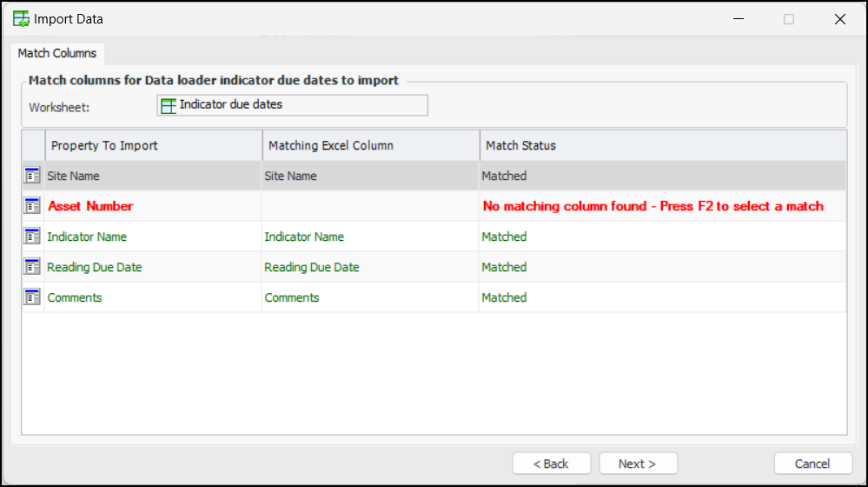Open the Match Columns tab
868x487 pixels.
point(57,53)
